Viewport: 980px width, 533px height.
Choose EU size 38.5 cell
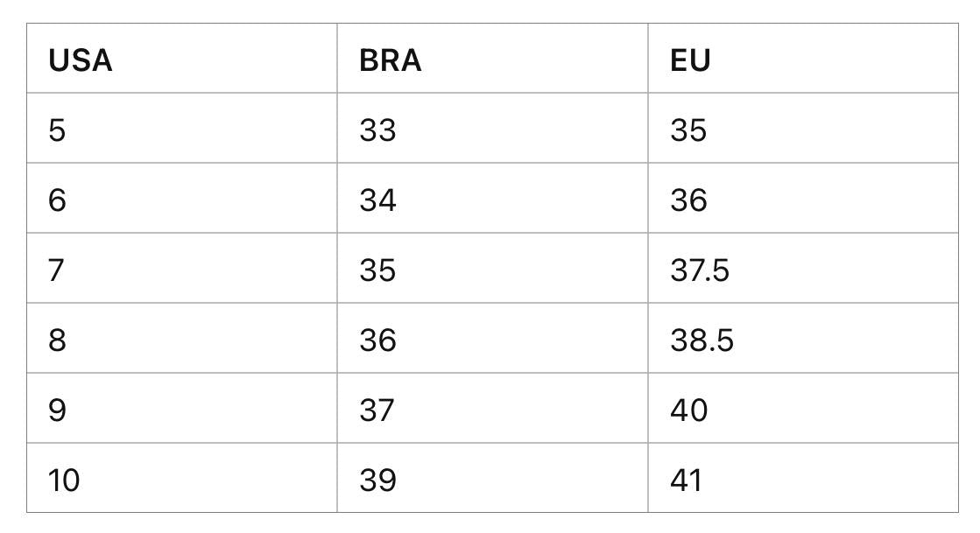click(702, 340)
